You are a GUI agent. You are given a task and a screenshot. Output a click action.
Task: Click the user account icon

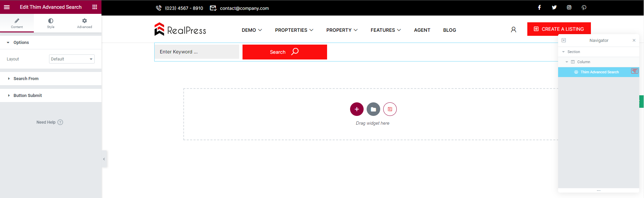pyautogui.click(x=513, y=30)
